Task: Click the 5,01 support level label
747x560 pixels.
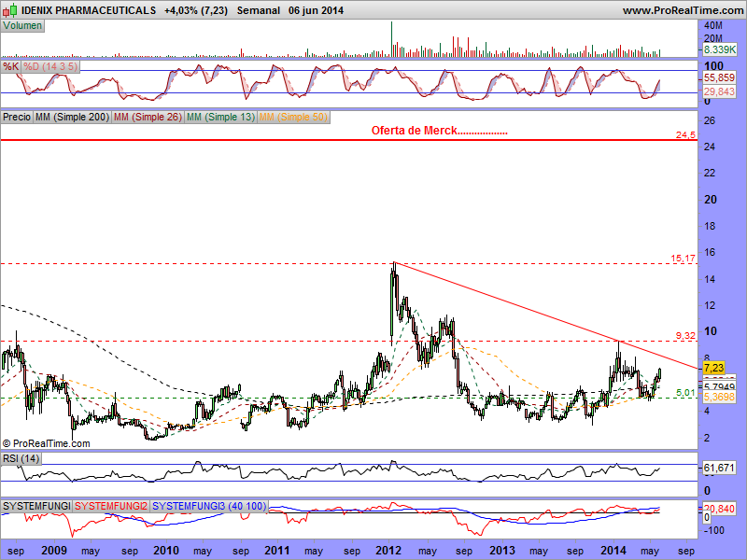Action: (x=685, y=392)
